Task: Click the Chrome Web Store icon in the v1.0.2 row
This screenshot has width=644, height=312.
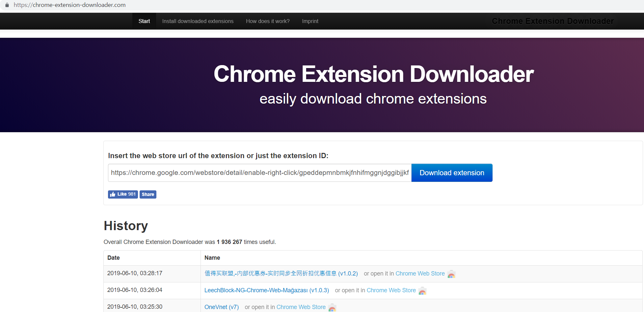Action: click(451, 274)
